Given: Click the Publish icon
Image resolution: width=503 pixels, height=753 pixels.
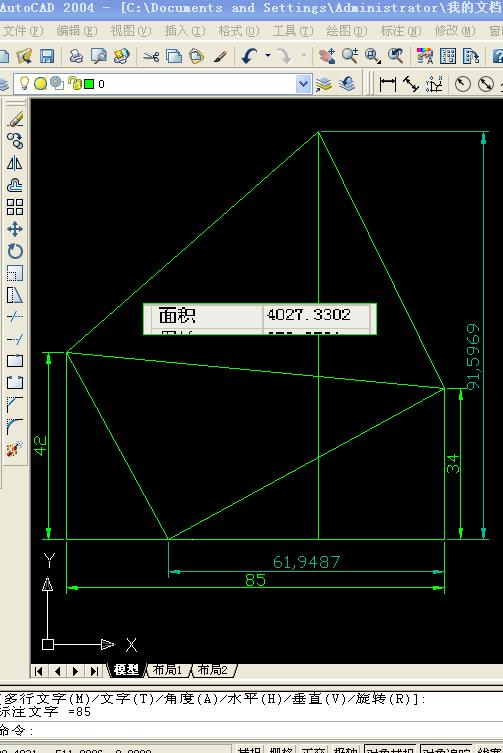Looking at the screenshot, I should 122,56.
